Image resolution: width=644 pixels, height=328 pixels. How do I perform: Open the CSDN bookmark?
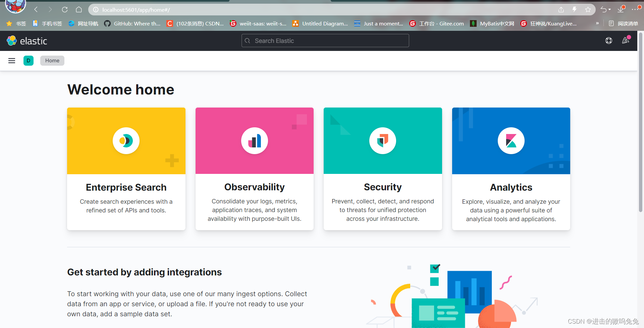pyautogui.click(x=195, y=23)
